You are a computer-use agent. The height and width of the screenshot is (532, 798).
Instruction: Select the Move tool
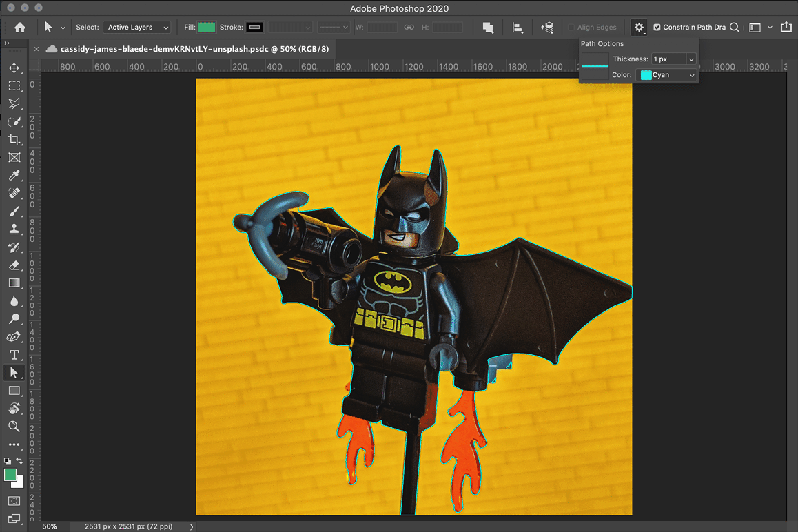(14, 68)
